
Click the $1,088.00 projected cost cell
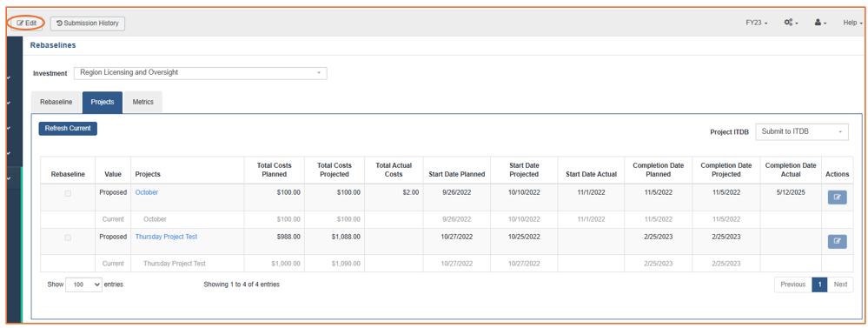[x=334, y=242]
